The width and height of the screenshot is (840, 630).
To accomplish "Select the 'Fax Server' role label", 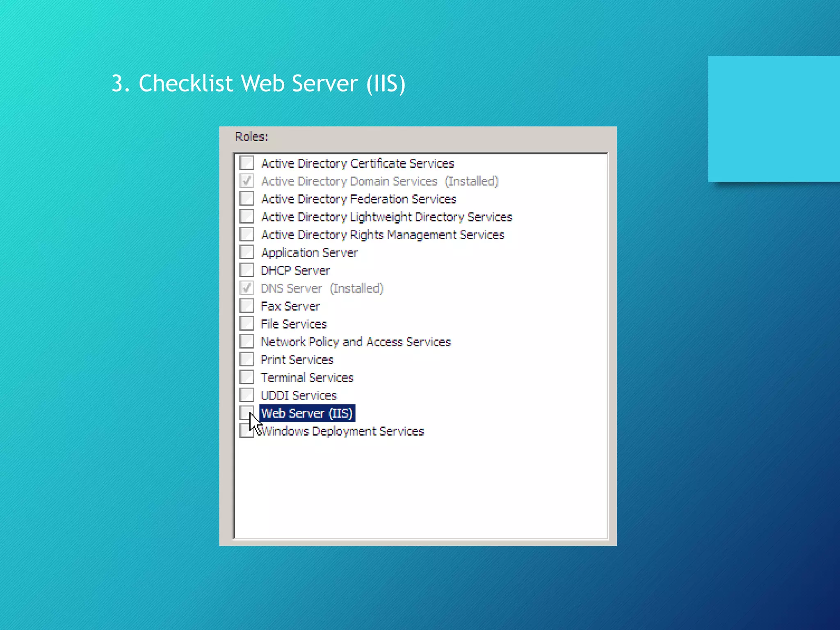I will (290, 306).
